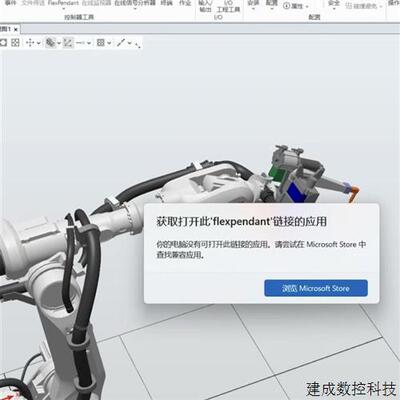Click the 在线监视器 ribbon item
This screenshot has height=400, width=400.
[x=96, y=3]
